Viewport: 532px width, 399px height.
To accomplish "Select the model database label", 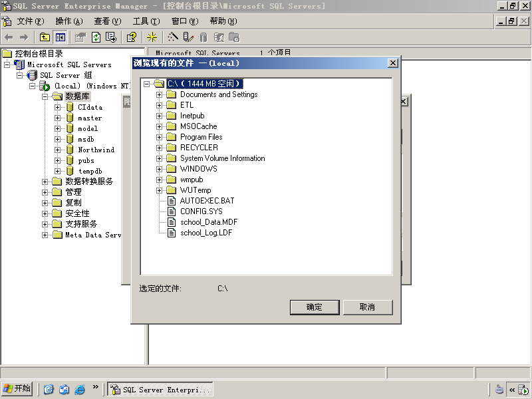I will (88, 128).
